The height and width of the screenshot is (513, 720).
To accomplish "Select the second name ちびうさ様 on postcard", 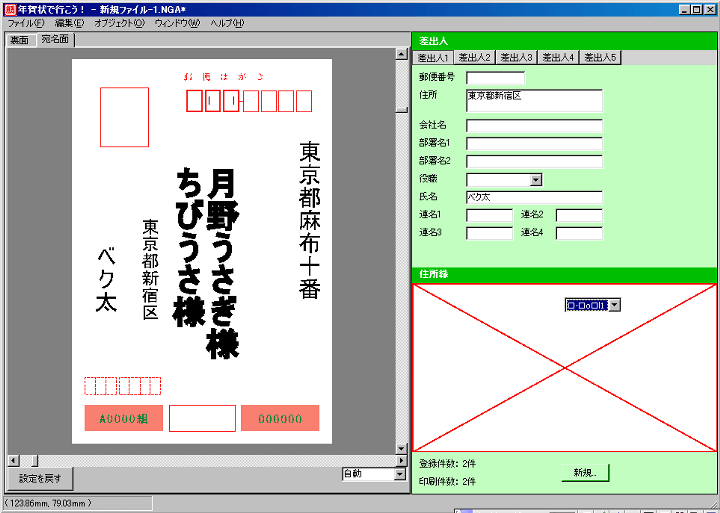I will [x=189, y=246].
